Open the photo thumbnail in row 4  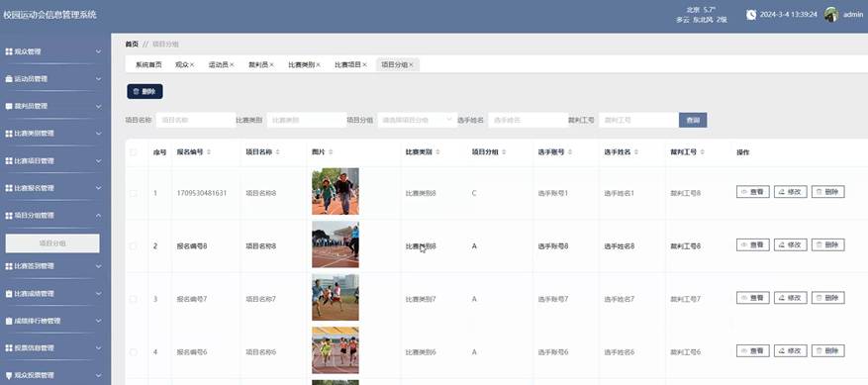coord(335,350)
